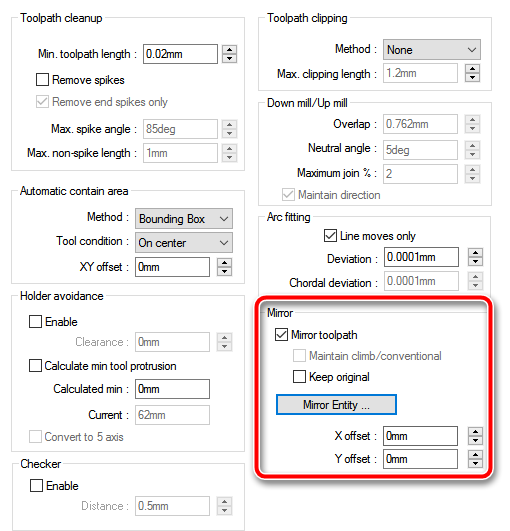Check Calculate min tool protrusion
This screenshot has width=510, height=531.
tap(35, 366)
